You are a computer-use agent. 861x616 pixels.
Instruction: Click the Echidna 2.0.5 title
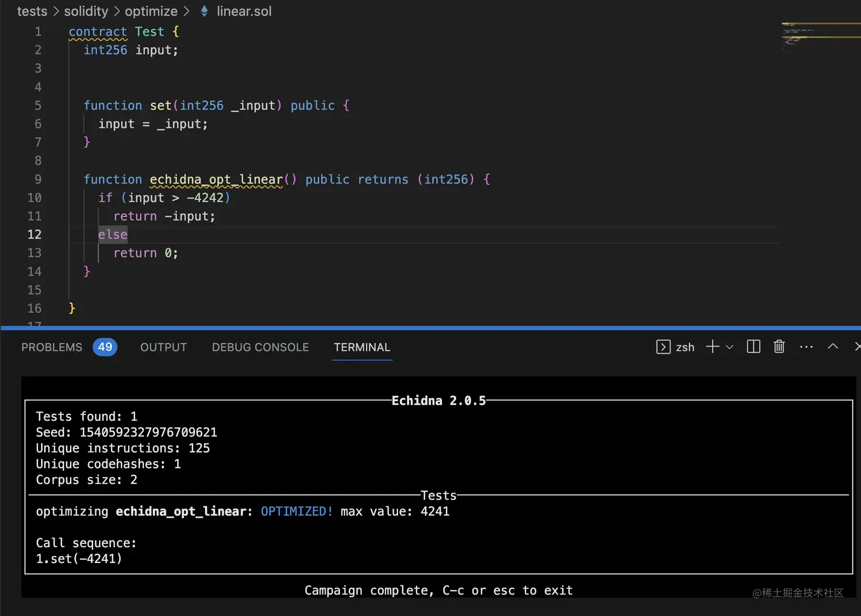pos(438,401)
